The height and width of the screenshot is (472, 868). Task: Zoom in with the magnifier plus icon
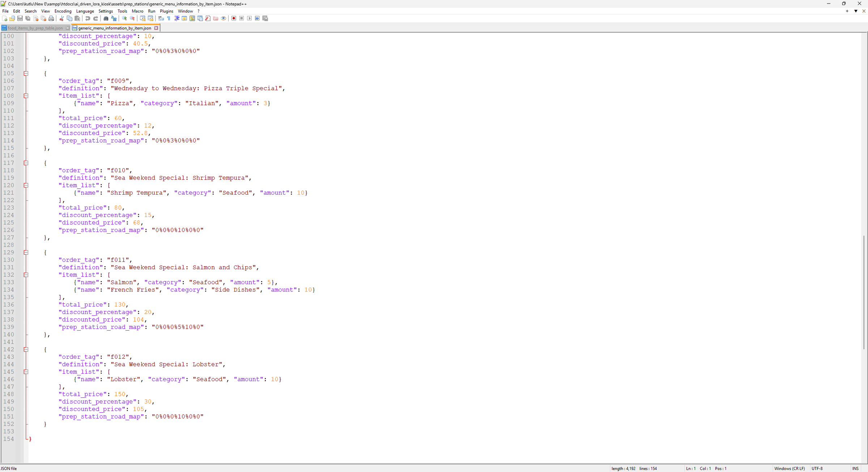124,18
